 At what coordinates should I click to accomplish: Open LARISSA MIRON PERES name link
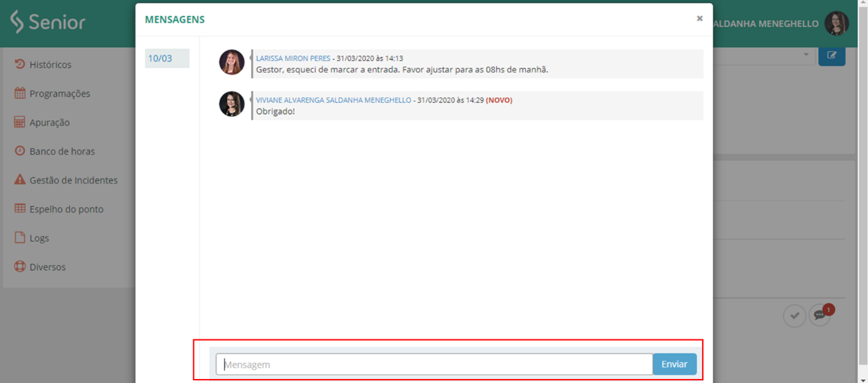(x=293, y=58)
